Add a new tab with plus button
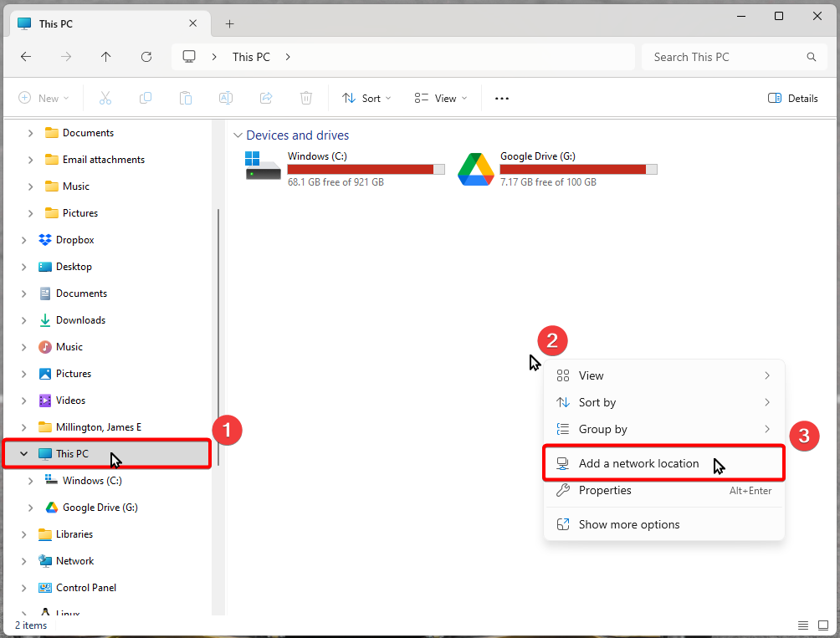The height and width of the screenshot is (638, 840). (230, 23)
